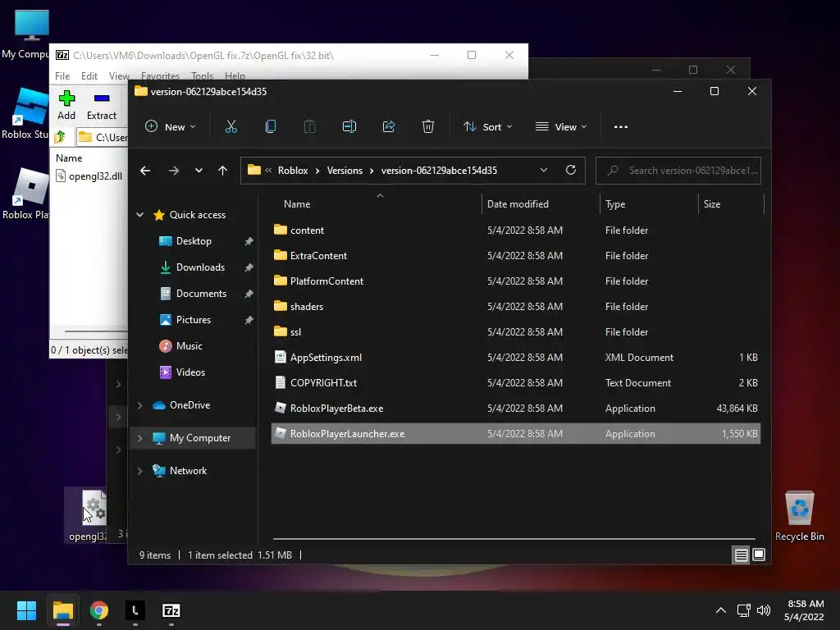Screen dimensions: 840x630
Task: Open recent locations dropdown arrow
Action: click(x=199, y=171)
